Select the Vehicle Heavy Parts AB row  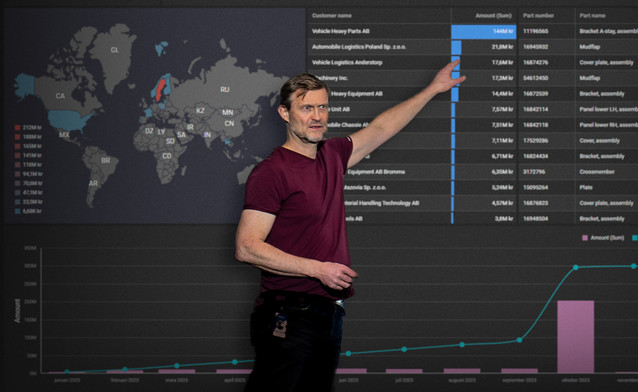tap(472, 31)
